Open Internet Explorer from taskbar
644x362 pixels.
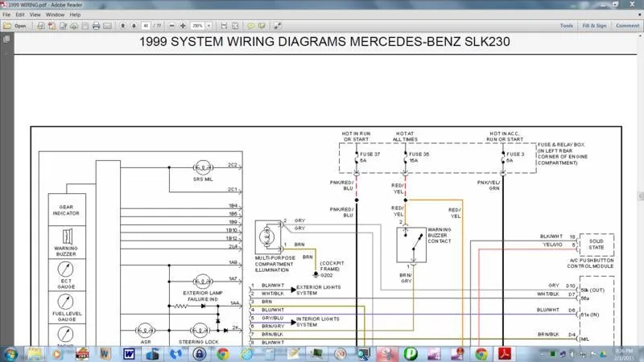click(246, 354)
